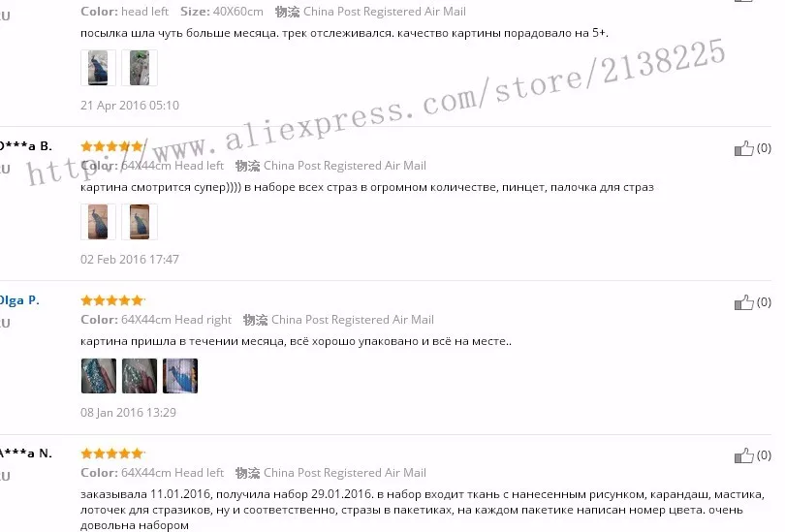Open Olga P.'s reviewer profile

pyautogui.click(x=19, y=300)
